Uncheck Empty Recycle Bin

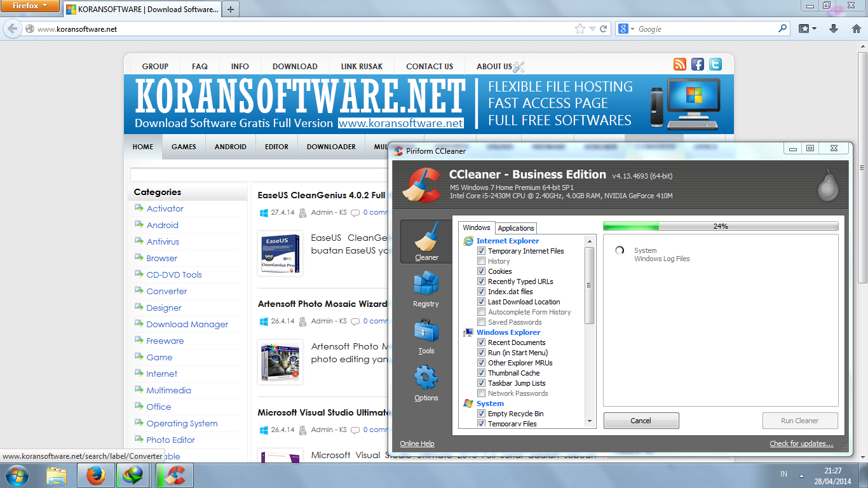pyautogui.click(x=482, y=414)
